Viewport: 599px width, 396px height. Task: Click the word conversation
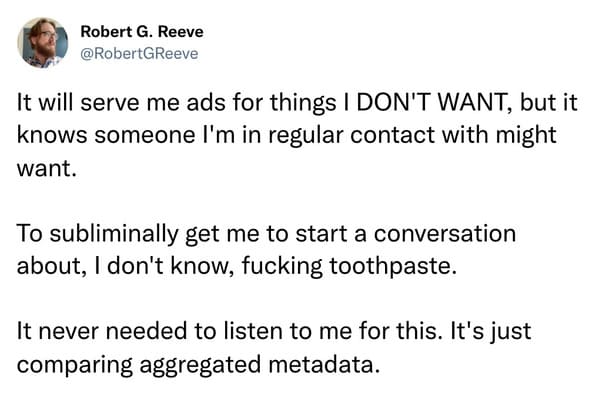445,234
